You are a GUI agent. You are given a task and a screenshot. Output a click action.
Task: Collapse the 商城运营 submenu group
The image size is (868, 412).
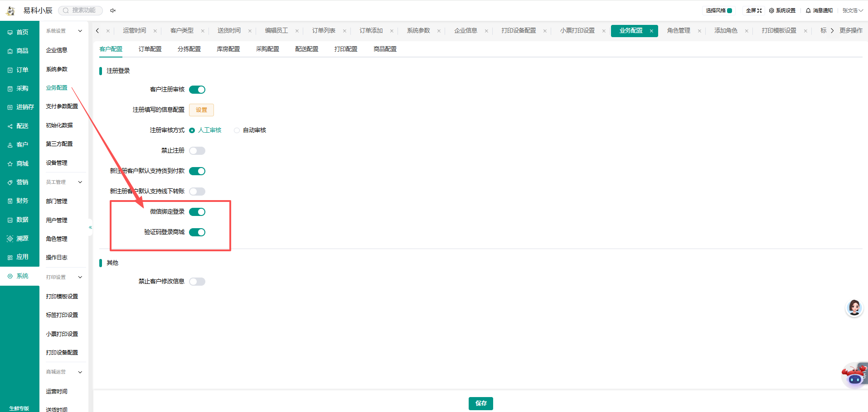(x=80, y=372)
